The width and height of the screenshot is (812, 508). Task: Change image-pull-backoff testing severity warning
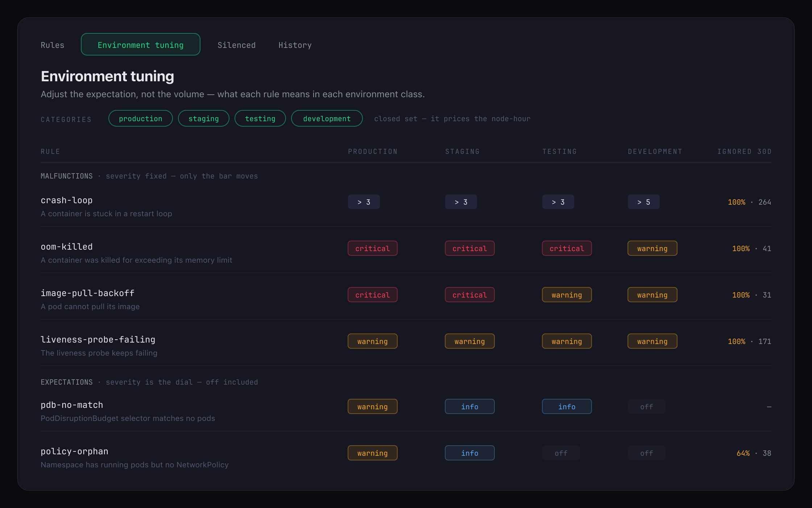point(567,295)
